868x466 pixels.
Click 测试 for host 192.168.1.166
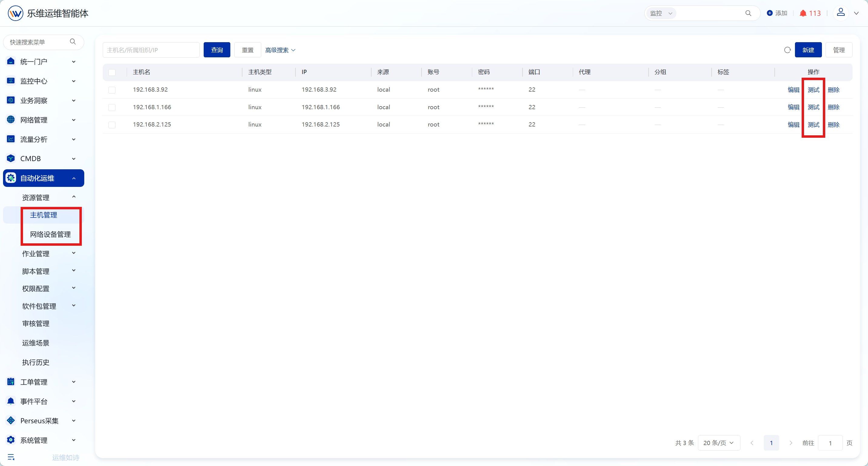coord(813,107)
